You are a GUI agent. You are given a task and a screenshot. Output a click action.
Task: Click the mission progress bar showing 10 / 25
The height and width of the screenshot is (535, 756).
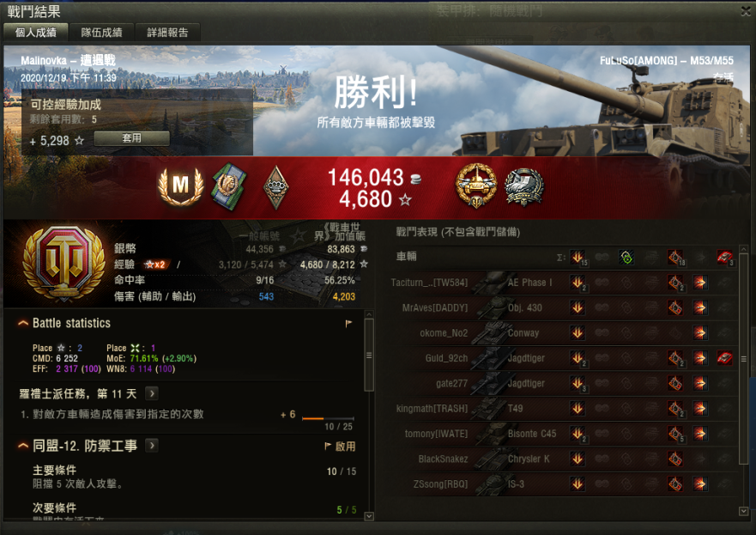(328, 418)
